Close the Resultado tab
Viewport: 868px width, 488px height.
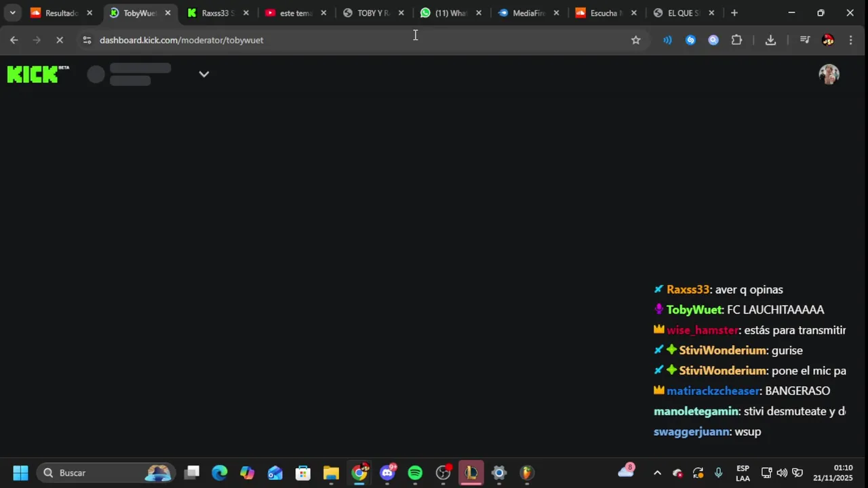(90, 13)
